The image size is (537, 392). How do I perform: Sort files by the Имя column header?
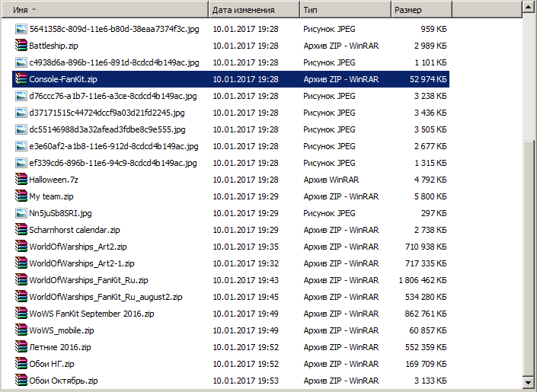click(105, 10)
